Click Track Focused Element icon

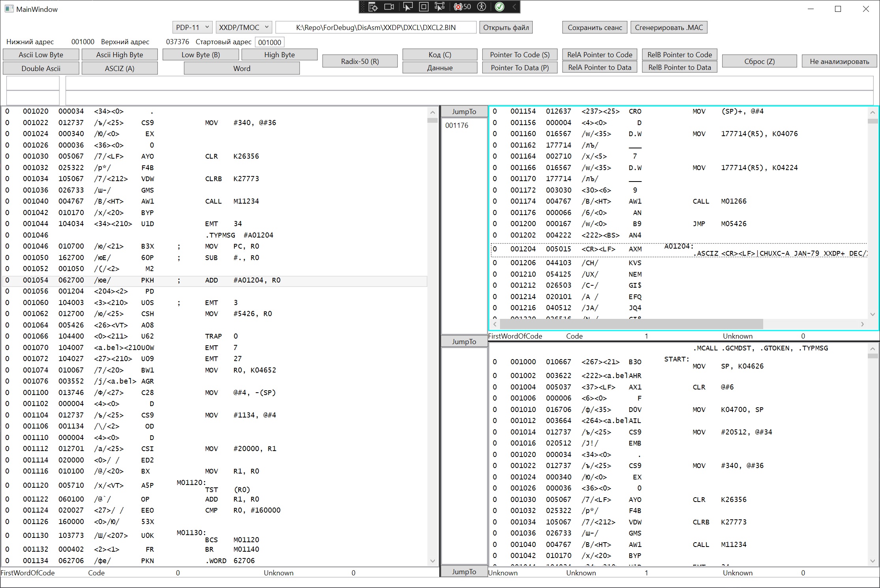coord(439,7)
